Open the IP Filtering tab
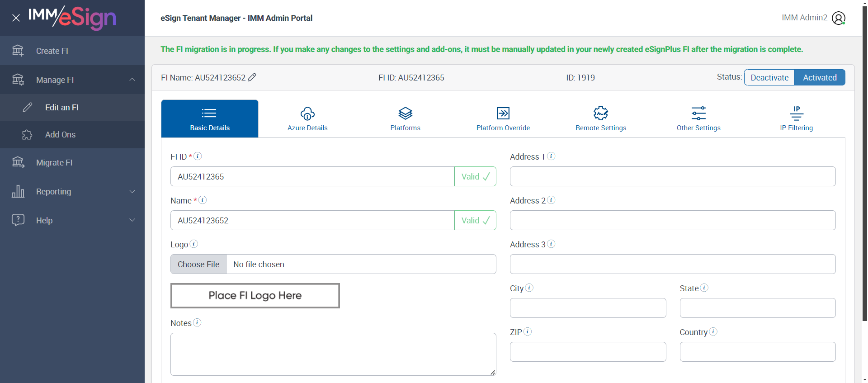This screenshot has height=383, width=868. (796, 118)
